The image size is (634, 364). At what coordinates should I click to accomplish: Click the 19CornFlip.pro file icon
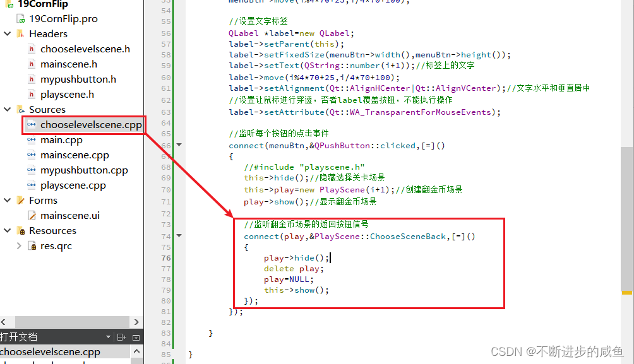[21, 18]
